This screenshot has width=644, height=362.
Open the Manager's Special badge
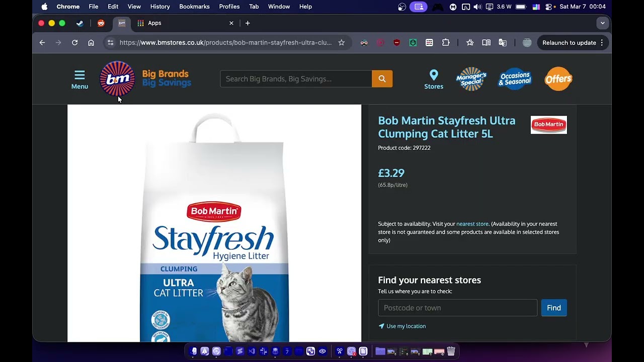click(x=471, y=79)
